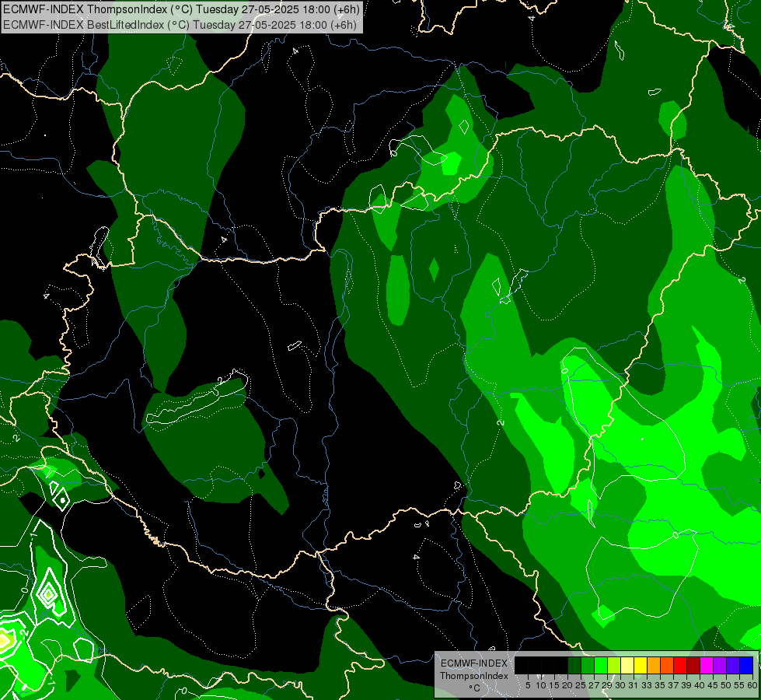
Task: Select the dark red 39–40 legend swatch
Action: click(x=693, y=665)
